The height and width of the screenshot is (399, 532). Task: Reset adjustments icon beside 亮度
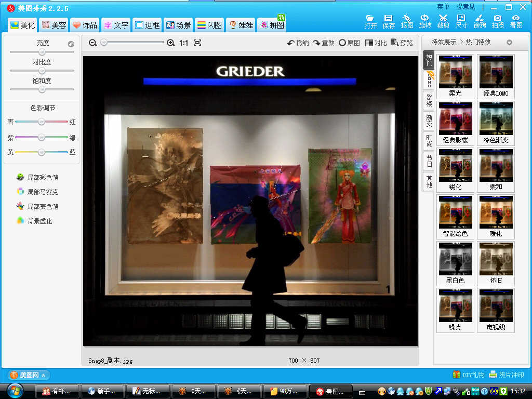point(71,44)
